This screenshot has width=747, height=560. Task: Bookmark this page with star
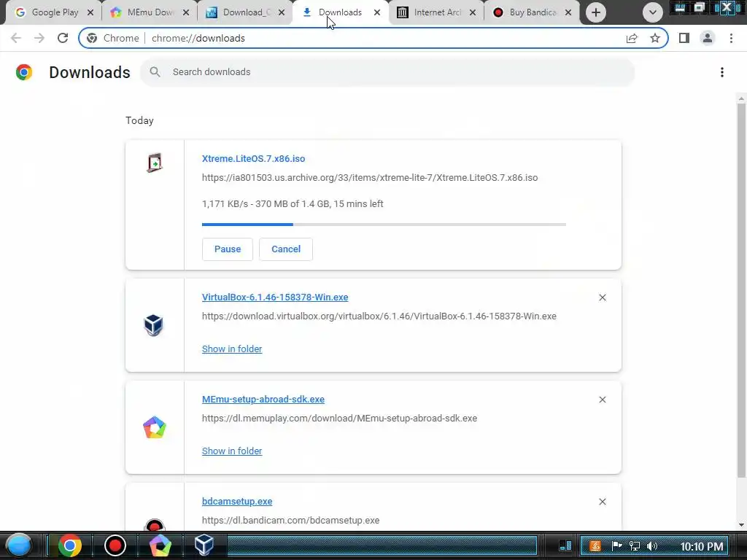click(655, 38)
